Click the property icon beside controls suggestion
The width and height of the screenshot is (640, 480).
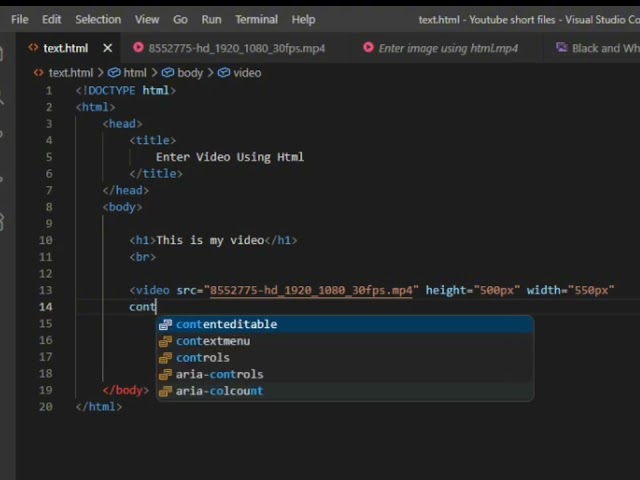click(x=165, y=358)
